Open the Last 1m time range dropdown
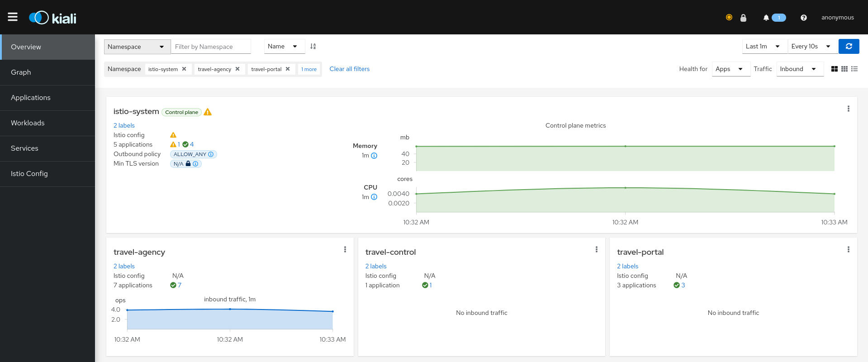Viewport: 868px width, 362px height. pyautogui.click(x=764, y=46)
